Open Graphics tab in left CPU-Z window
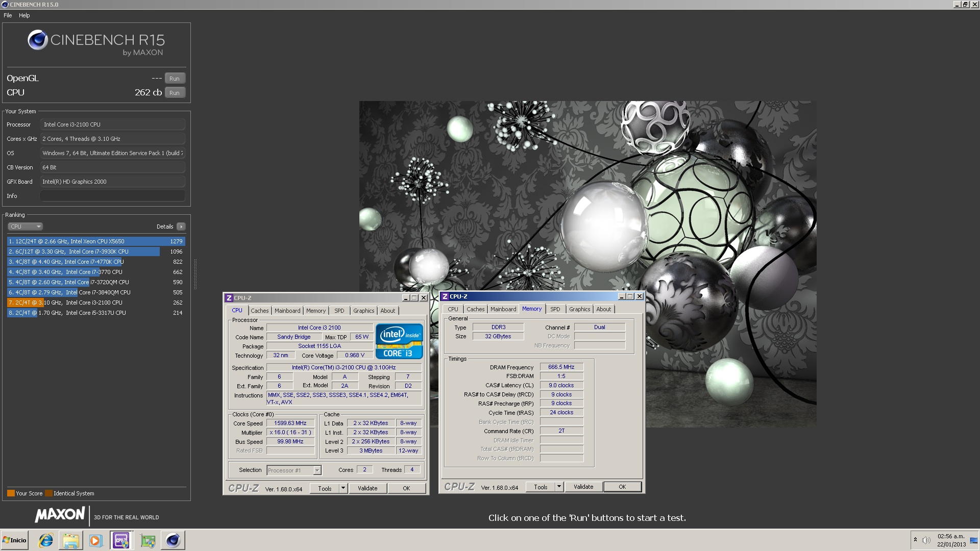 [x=364, y=311]
